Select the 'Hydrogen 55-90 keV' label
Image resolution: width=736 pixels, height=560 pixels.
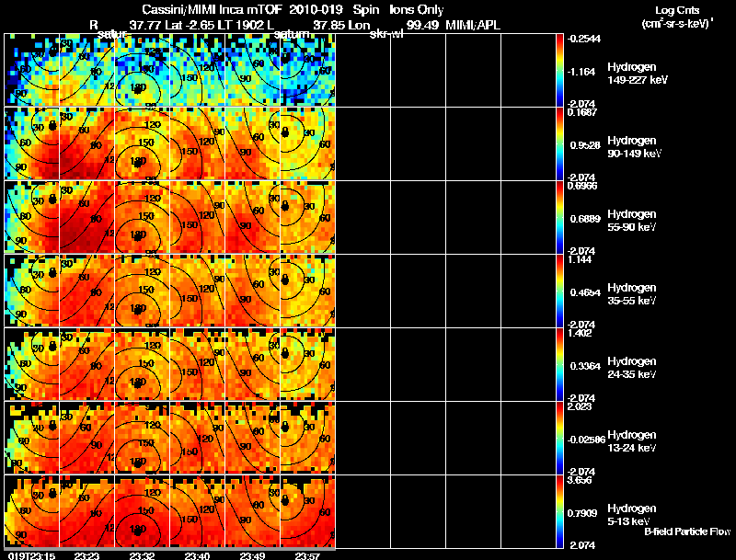pyautogui.click(x=632, y=221)
